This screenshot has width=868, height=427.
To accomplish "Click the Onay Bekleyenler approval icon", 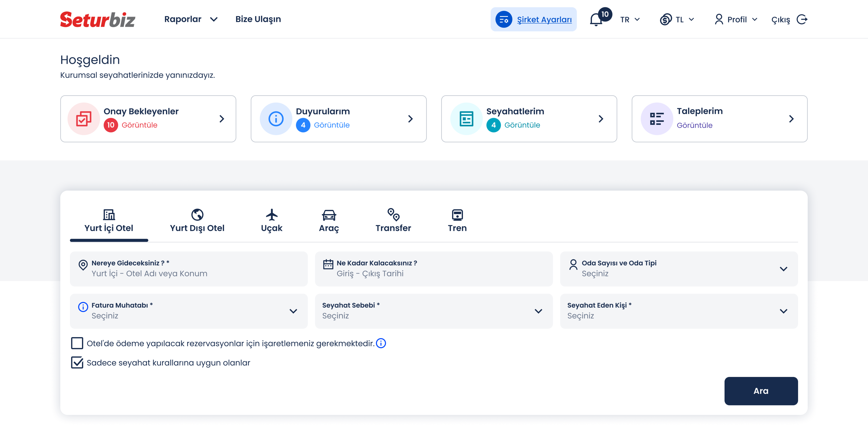I will pos(83,119).
